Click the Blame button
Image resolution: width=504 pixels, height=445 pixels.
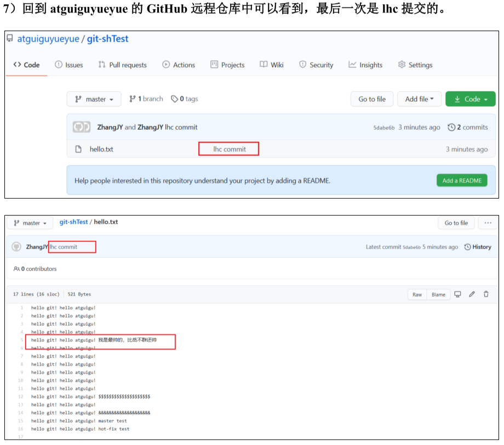438,294
